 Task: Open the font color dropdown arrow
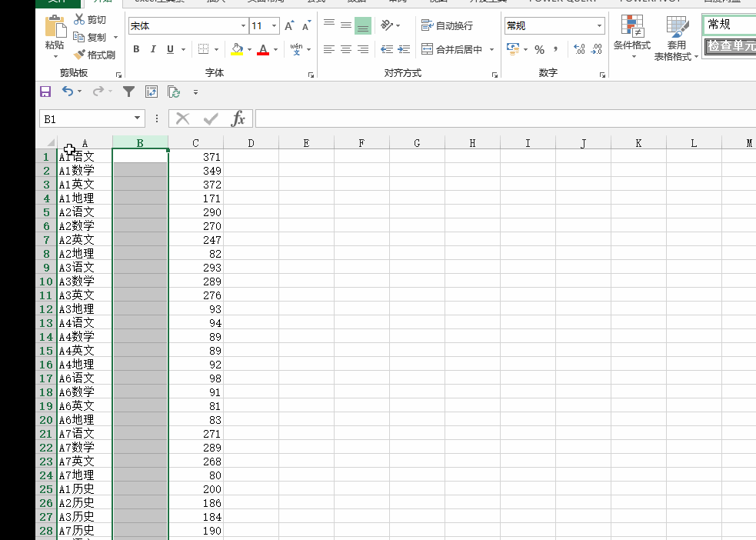coord(276,49)
